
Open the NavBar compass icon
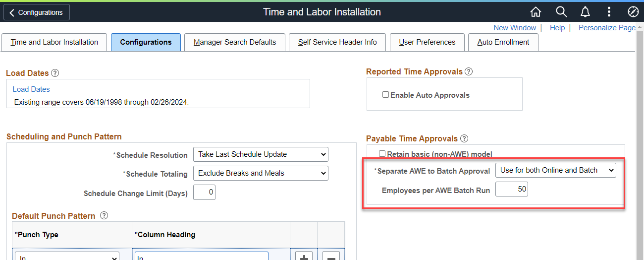pyautogui.click(x=633, y=12)
